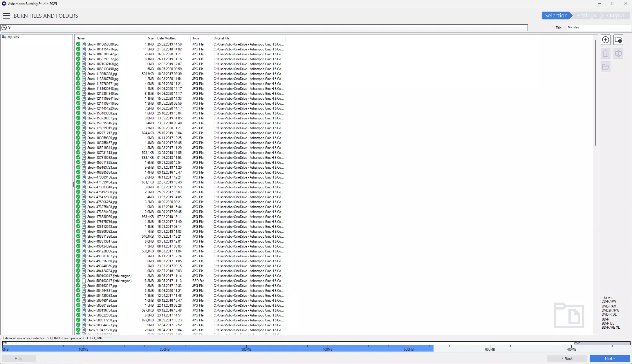Open the hamburger main menu
Viewport: 632px width, 364px height.
pos(6,16)
